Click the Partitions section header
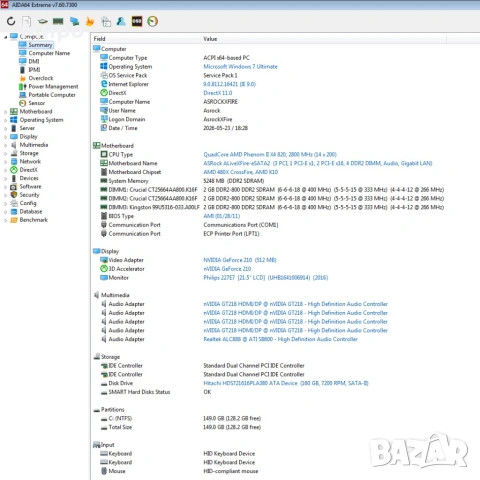480x480 pixels. (109, 409)
